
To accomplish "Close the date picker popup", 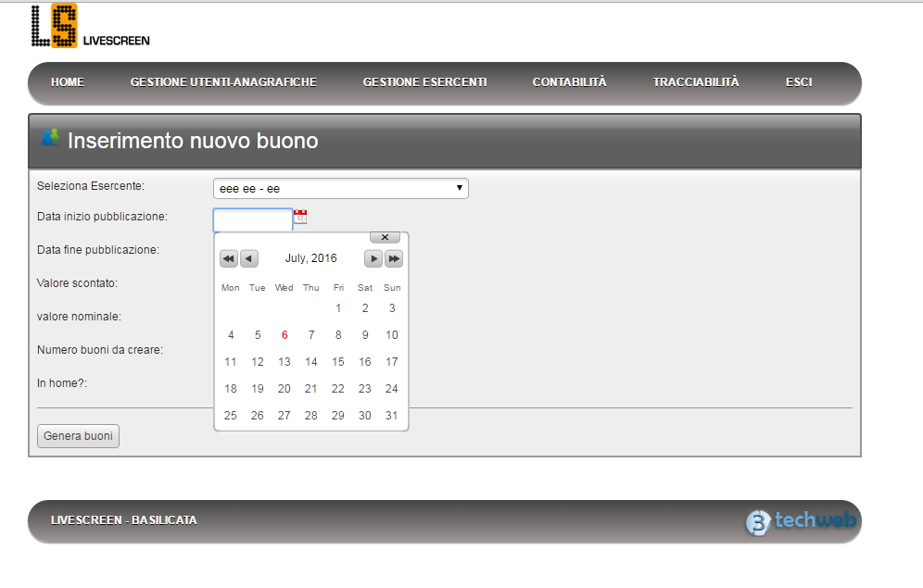I will 385,237.
